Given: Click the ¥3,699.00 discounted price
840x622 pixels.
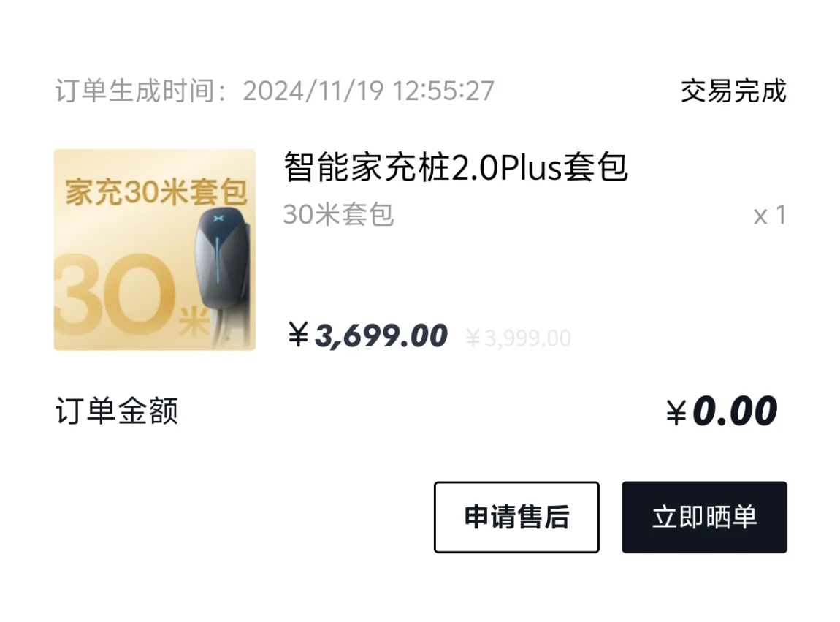Looking at the screenshot, I should (367, 335).
